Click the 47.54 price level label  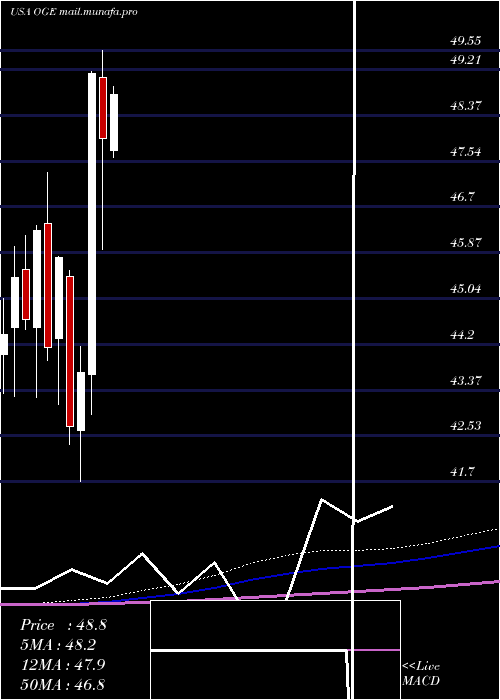466,152
